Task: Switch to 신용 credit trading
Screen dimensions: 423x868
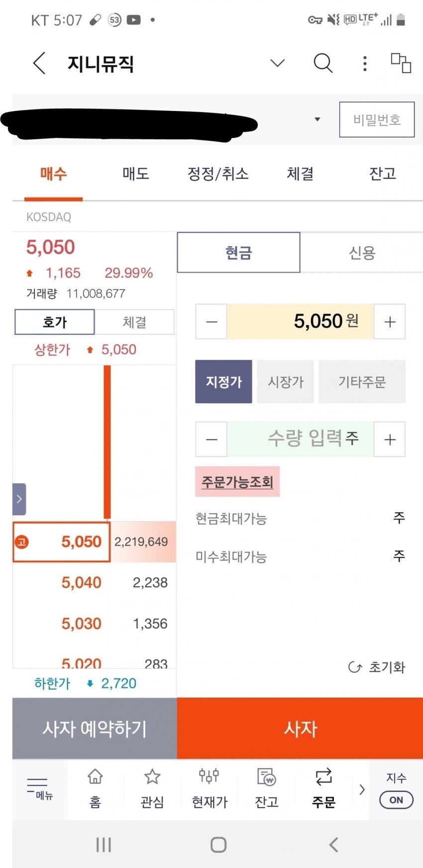Action: tap(362, 253)
